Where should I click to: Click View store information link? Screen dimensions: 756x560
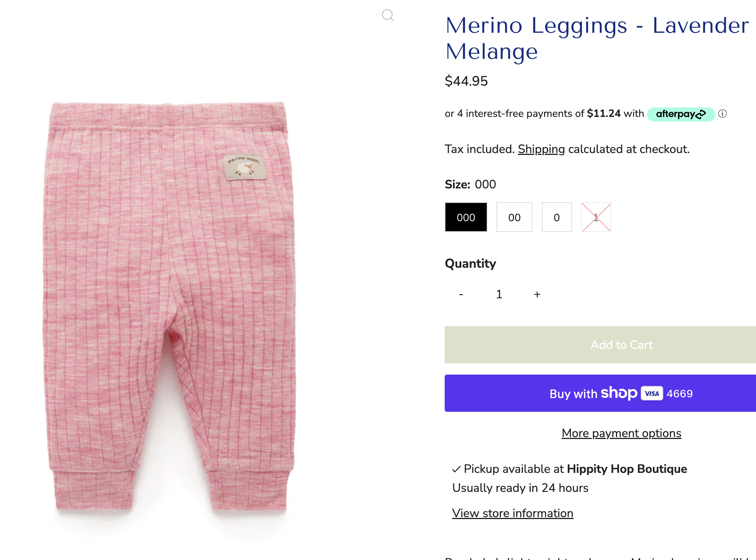(x=512, y=513)
